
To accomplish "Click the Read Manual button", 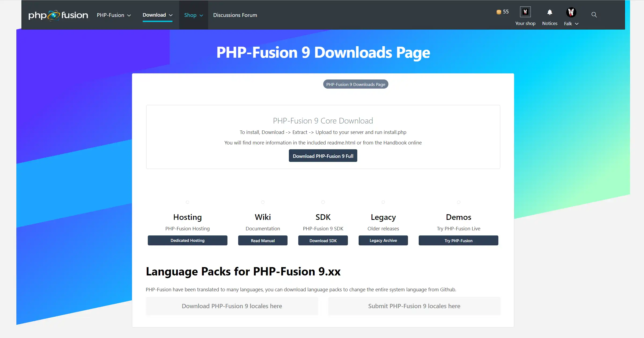I will 263,241.
